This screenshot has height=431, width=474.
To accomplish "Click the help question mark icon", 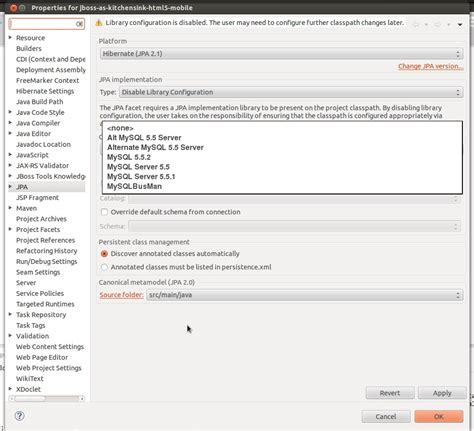I will click(x=20, y=416).
